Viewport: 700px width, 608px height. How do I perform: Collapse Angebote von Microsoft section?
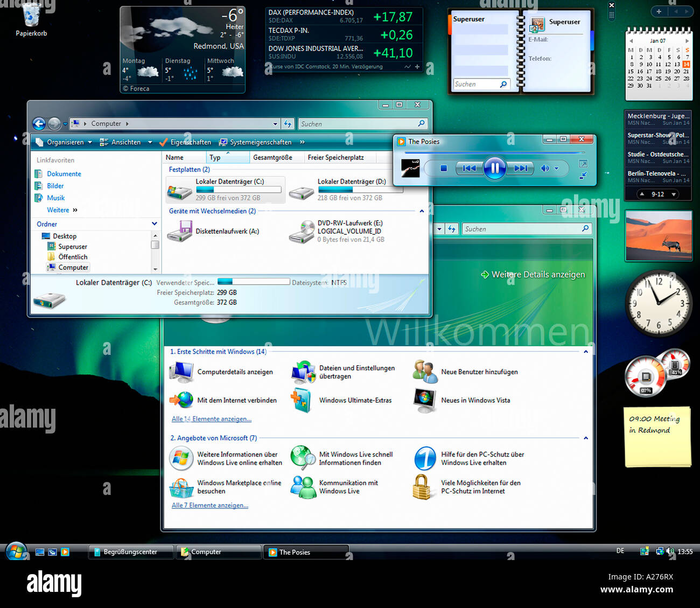point(586,438)
